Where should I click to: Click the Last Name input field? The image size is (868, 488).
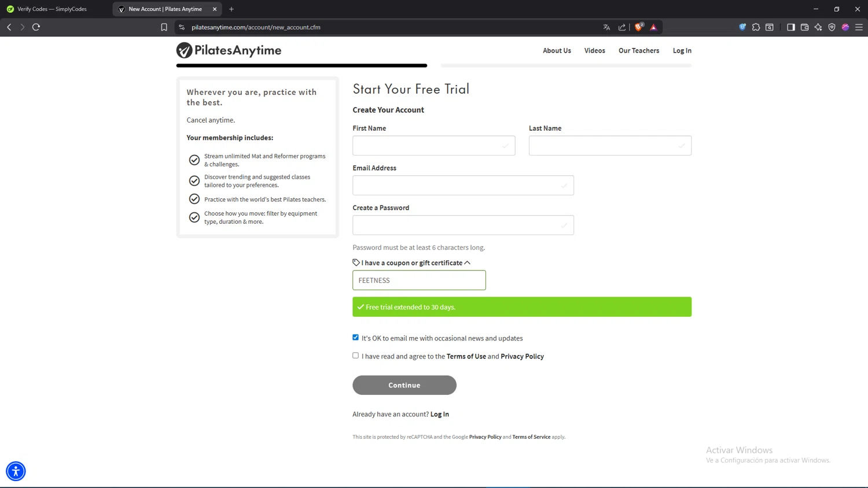(x=610, y=146)
